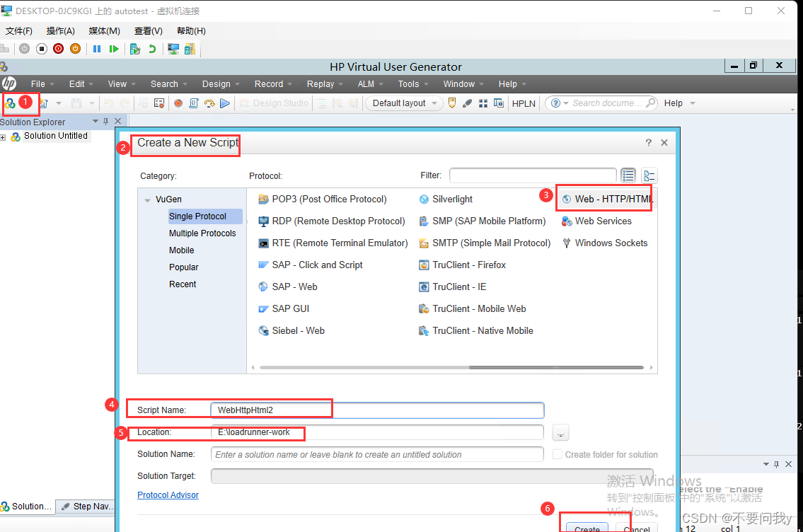Open the Solution Explorer panel options arrow

coord(96,122)
